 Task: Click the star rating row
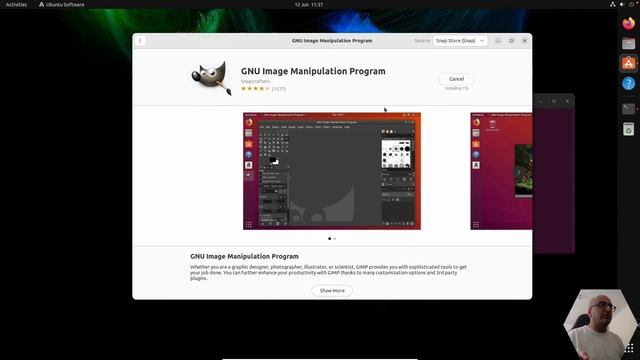[x=255, y=89]
